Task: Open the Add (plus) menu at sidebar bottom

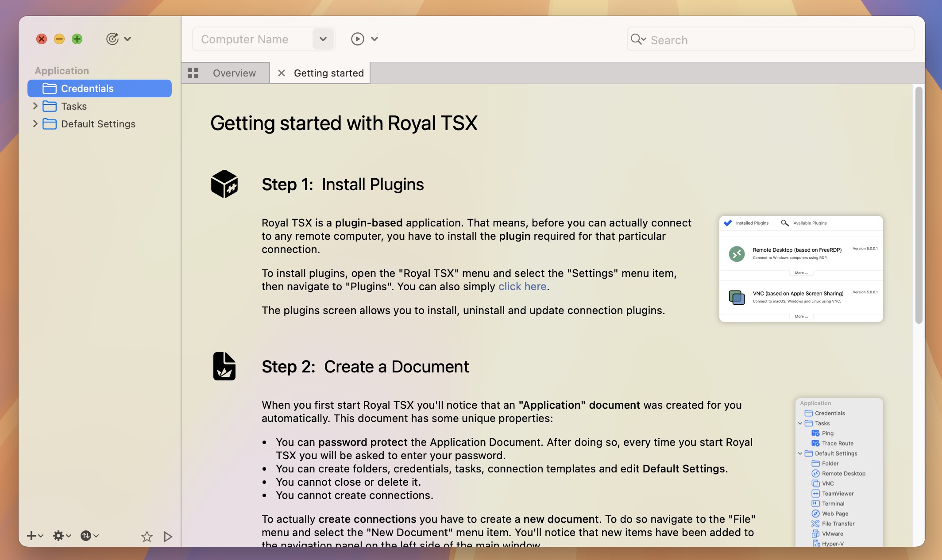Action: pos(35,536)
